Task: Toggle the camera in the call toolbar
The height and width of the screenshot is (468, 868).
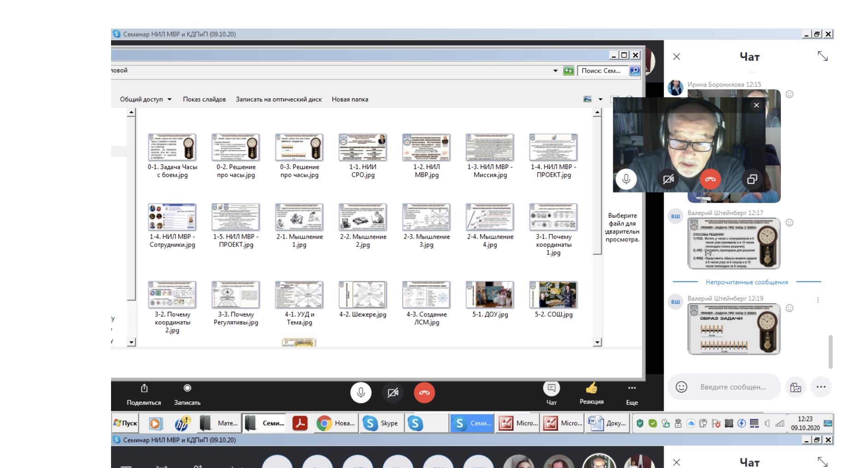Action: point(393,393)
